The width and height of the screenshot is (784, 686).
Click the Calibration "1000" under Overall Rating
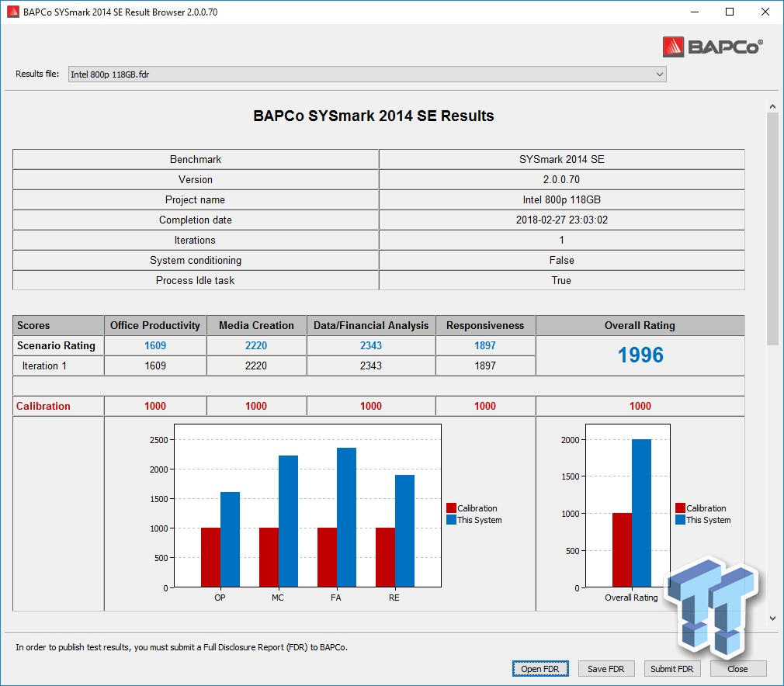tap(640, 406)
